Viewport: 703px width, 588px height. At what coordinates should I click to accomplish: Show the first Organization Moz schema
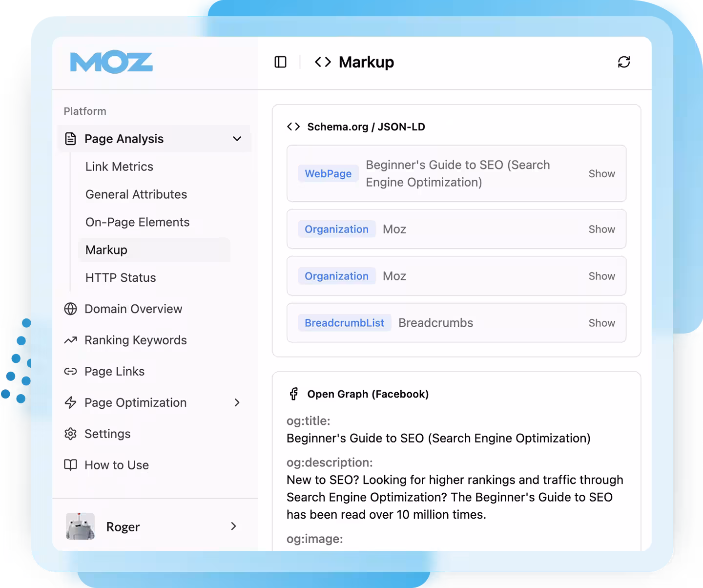(x=601, y=229)
